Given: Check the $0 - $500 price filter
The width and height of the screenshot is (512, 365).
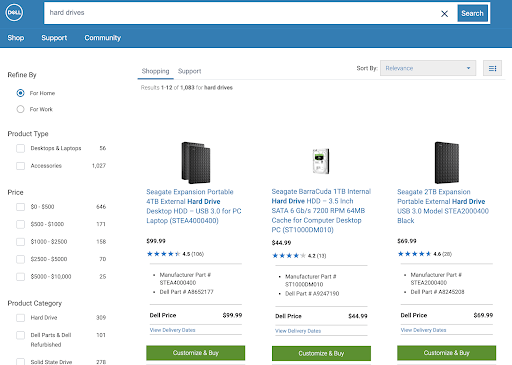Looking at the screenshot, I should click(x=20, y=207).
